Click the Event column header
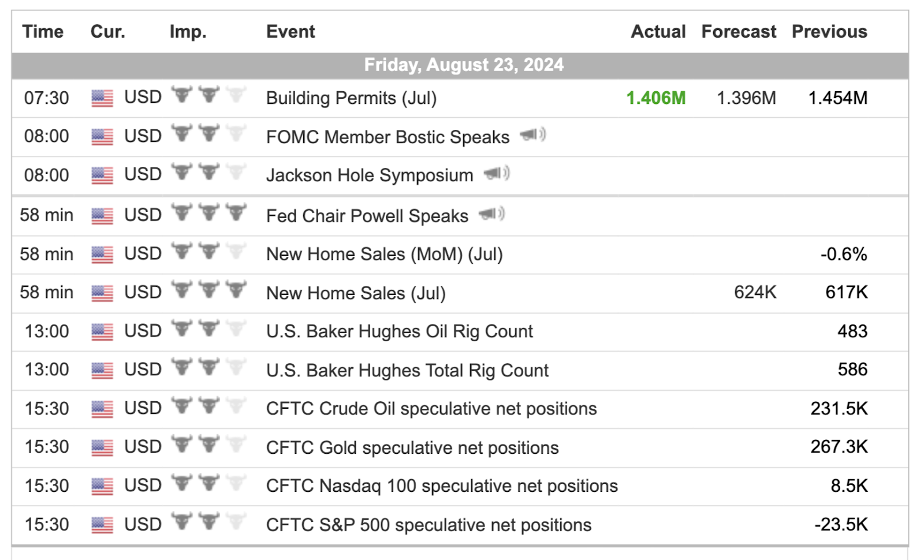The image size is (924, 560). (290, 31)
